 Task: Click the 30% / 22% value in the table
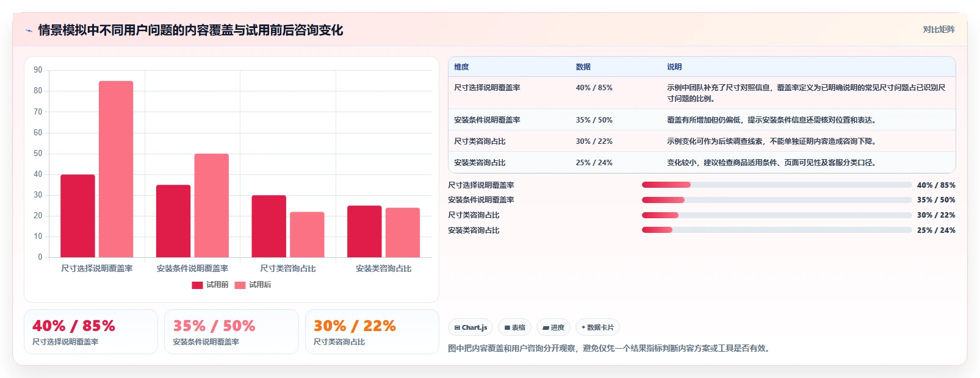[x=594, y=141]
